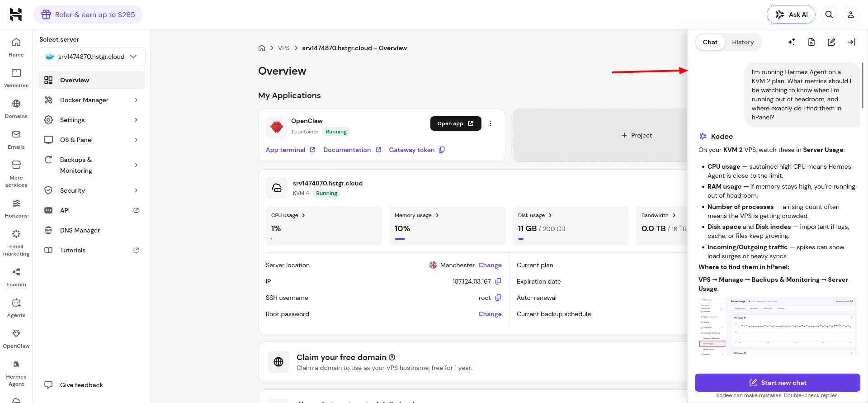Screen dimensions: 868x403
Task: Select Overview in sidebar
Action: point(92,80)
